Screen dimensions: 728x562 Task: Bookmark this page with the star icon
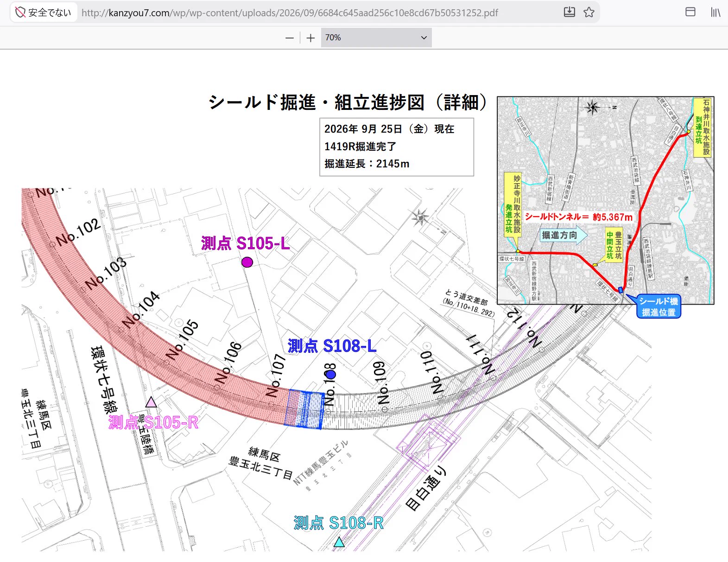pos(589,13)
